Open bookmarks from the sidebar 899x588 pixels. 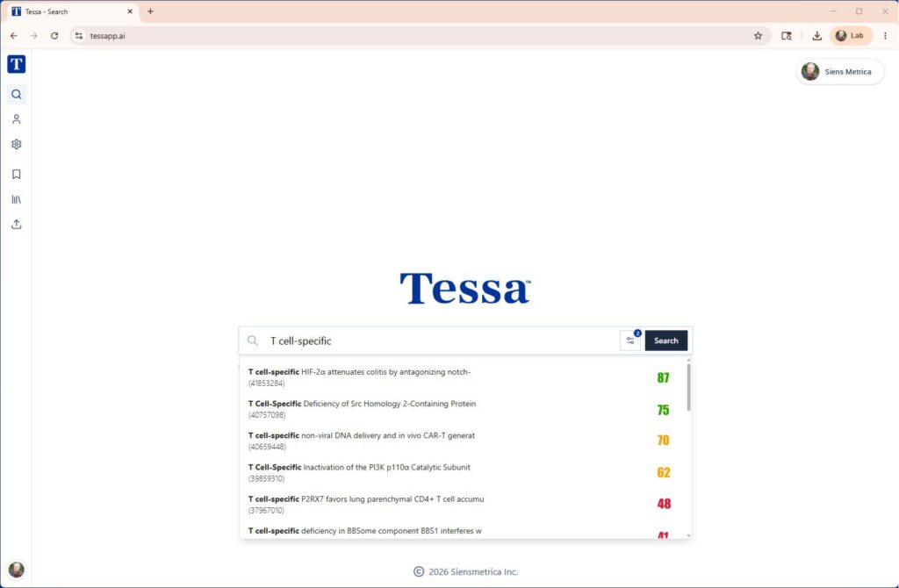coord(16,175)
